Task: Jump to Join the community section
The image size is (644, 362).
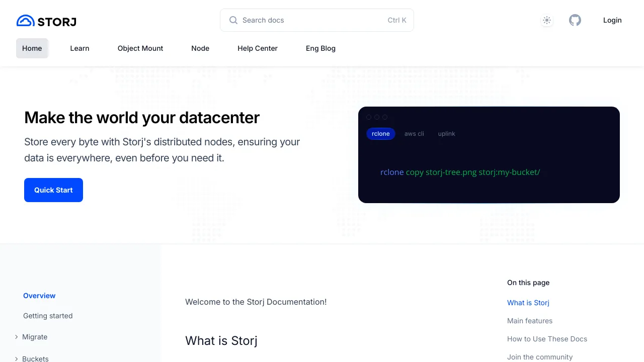Action: click(x=540, y=357)
